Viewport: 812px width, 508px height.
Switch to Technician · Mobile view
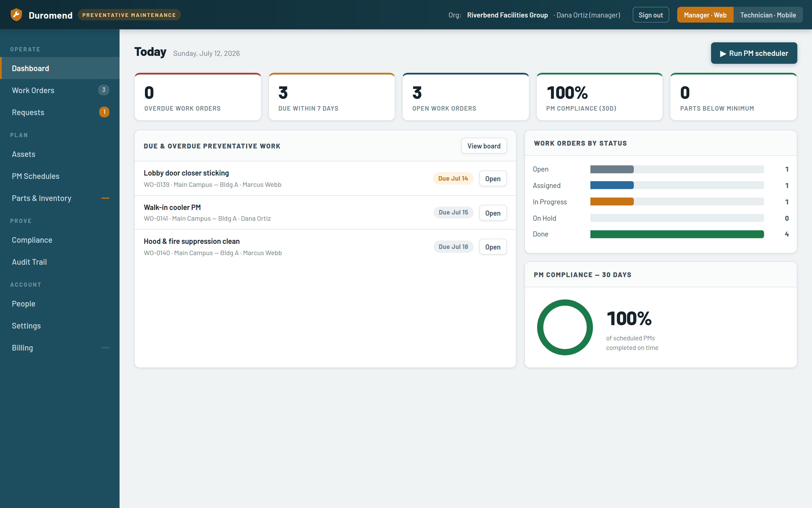click(x=768, y=15)
